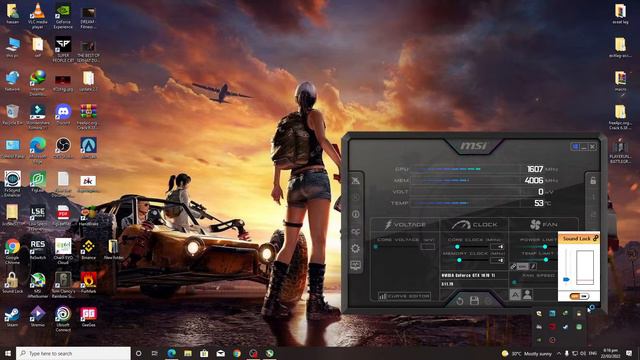Screen dimensions: 640x360
Task: Open the Binance desktop shortcut
Action: [x=88, y=249]
